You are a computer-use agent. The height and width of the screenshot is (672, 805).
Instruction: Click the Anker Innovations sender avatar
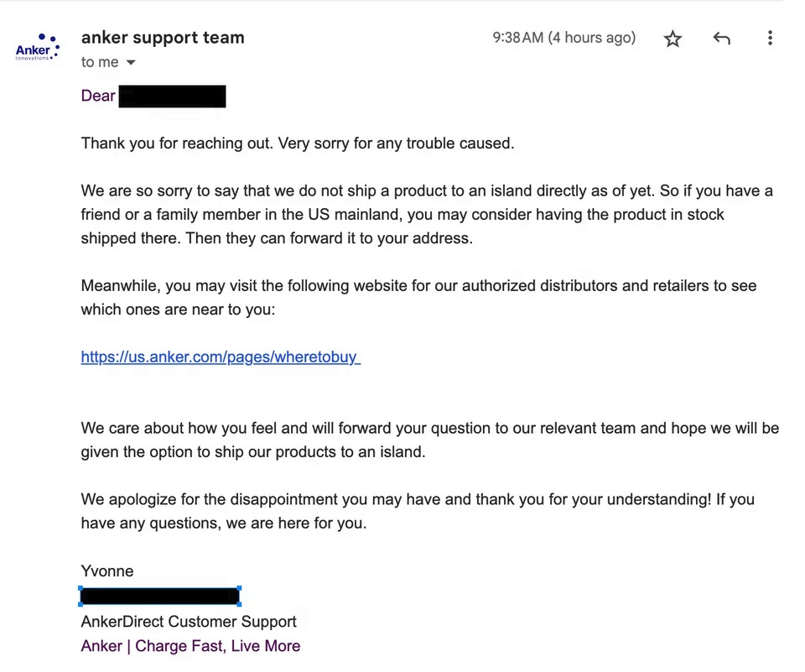click(x=38, y=48)
